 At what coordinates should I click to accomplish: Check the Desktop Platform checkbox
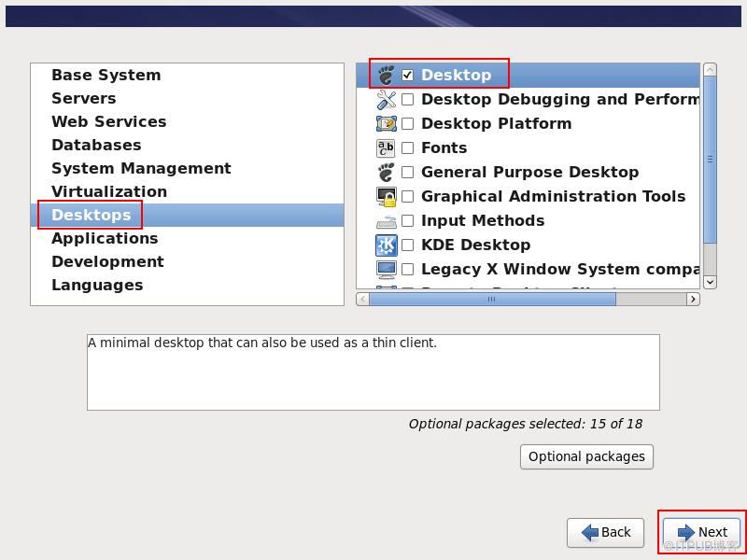tap(407, 123)
